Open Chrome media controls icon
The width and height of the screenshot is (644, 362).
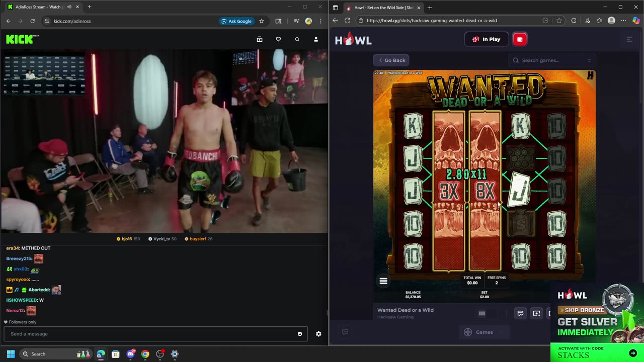click(296, 21)
